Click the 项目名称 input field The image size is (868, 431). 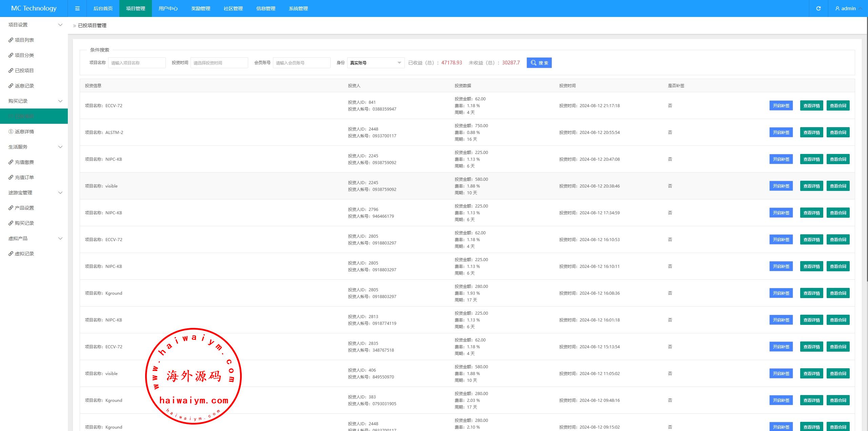coord(137,63)
